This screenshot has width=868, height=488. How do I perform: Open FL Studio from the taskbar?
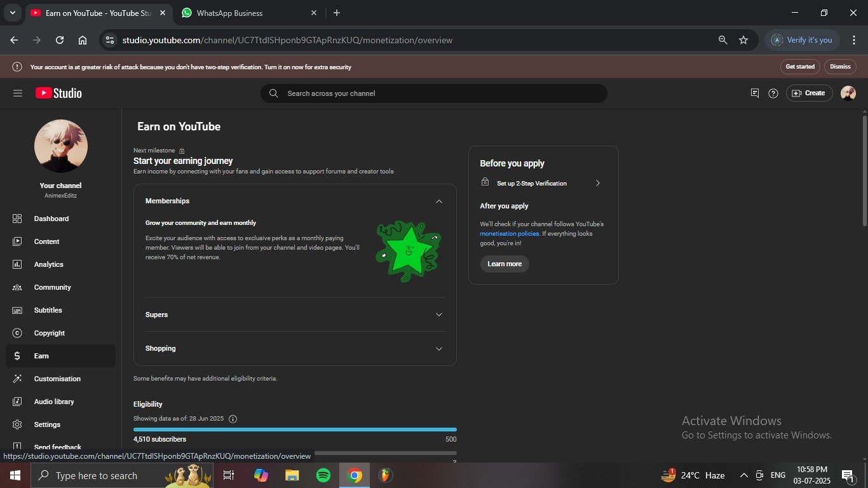point(385,475)
